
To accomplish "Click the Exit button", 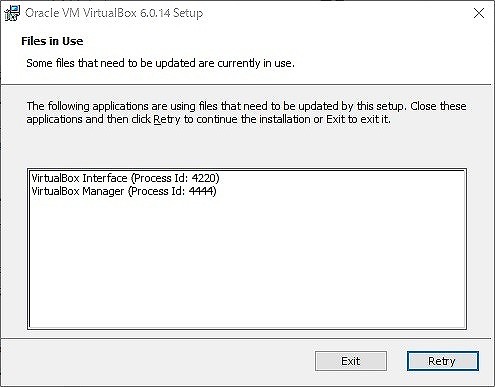I will click(351, 361).
